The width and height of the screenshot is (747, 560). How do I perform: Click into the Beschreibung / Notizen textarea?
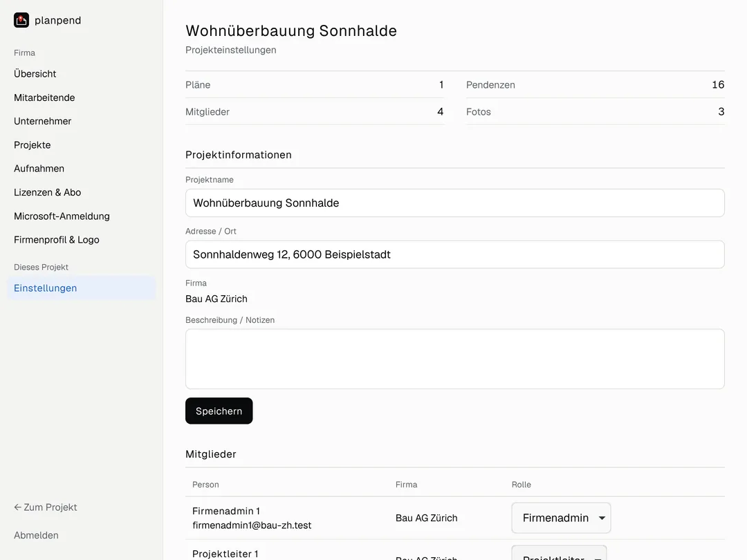[455, 359]
